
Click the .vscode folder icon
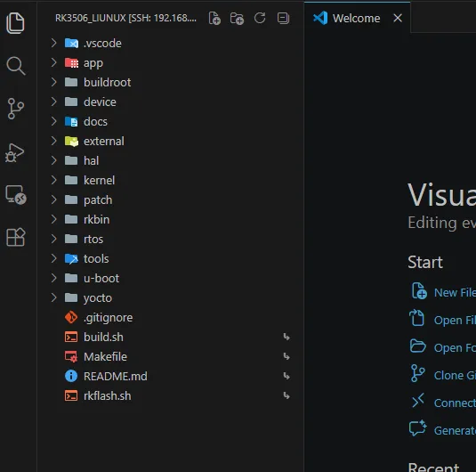tap(72, 43)
